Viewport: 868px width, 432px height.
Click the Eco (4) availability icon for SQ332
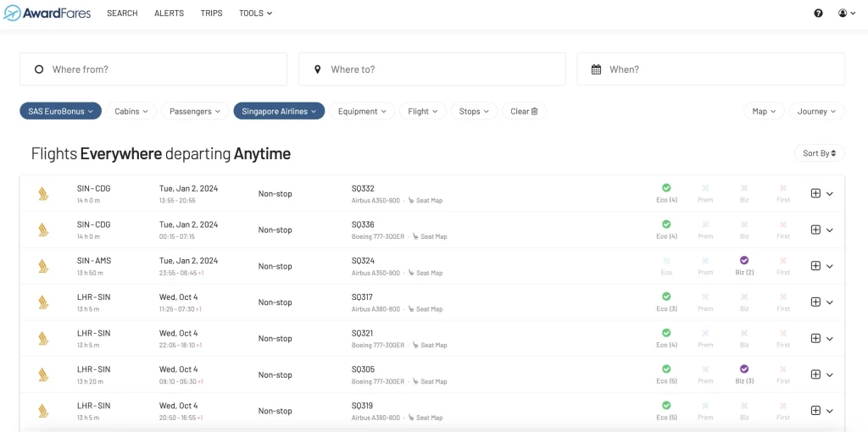coord(666,188)
